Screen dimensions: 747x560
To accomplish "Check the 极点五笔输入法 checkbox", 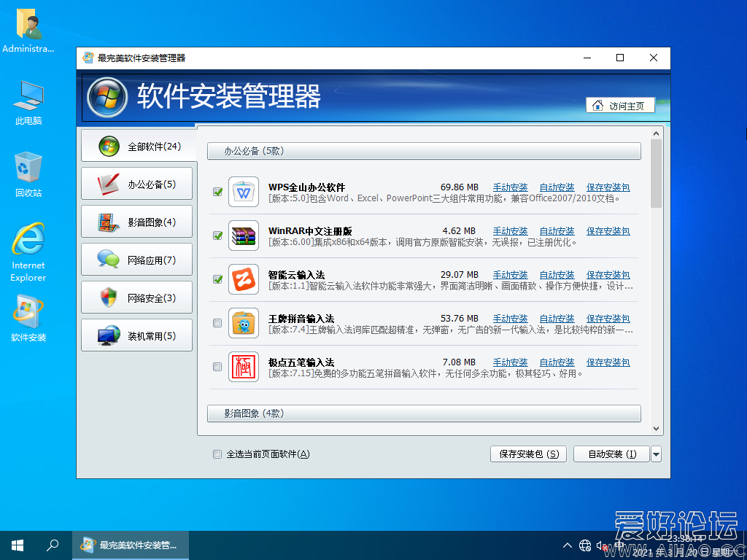I will [217, 367].
